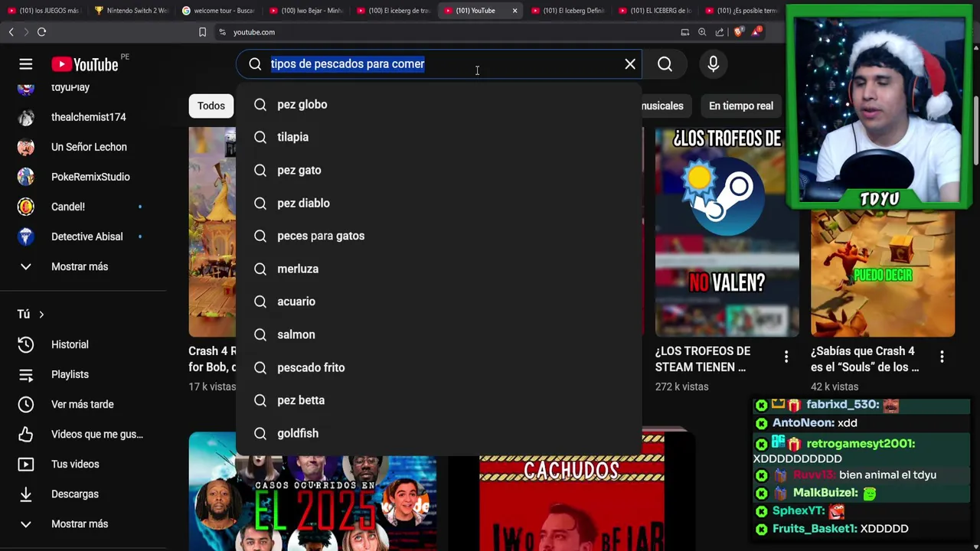
Task: Choose the 'pez globo' suggestion
Action: pos(439,105)
